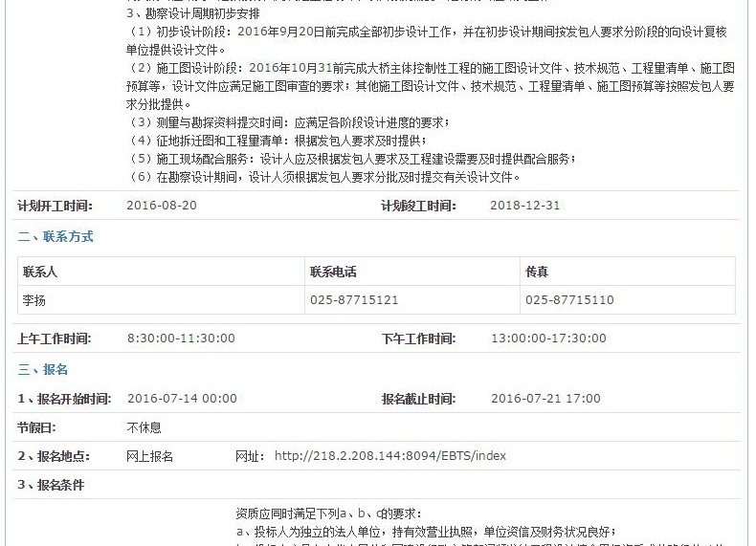Viewport: 756px width, 546px height.
Task: Click the 网上报名 location text
Action: click(x=150, y=456)
